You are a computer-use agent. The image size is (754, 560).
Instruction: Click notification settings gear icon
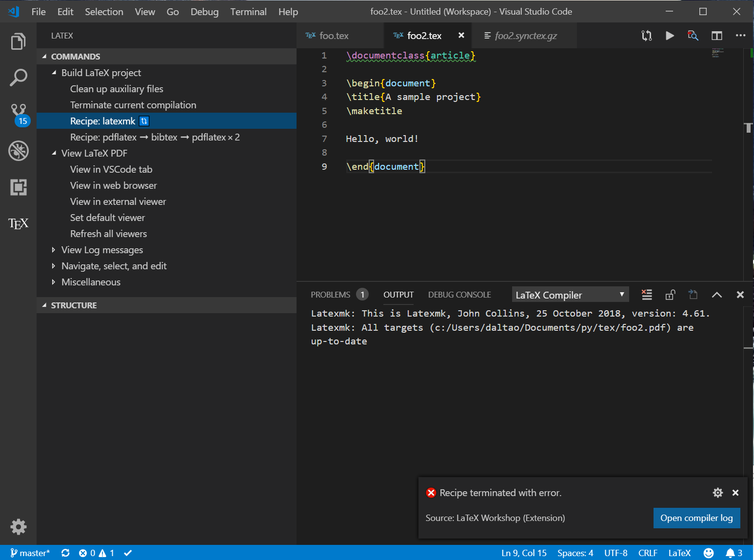[x=717, y=493]
